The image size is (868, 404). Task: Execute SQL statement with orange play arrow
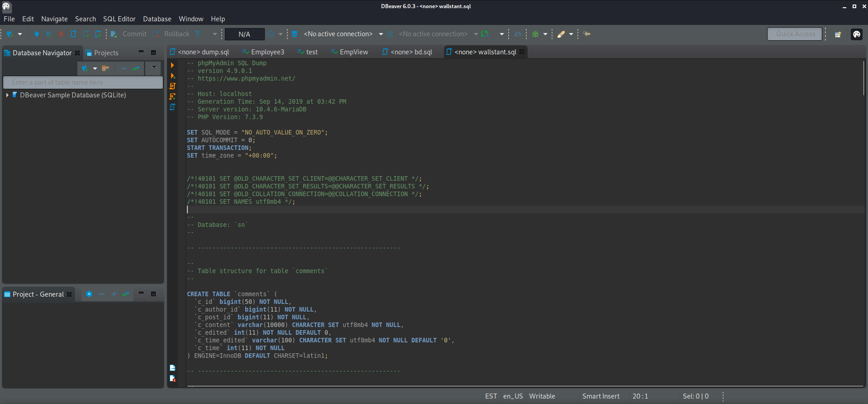pyautogui.click(x=172, y=65)
